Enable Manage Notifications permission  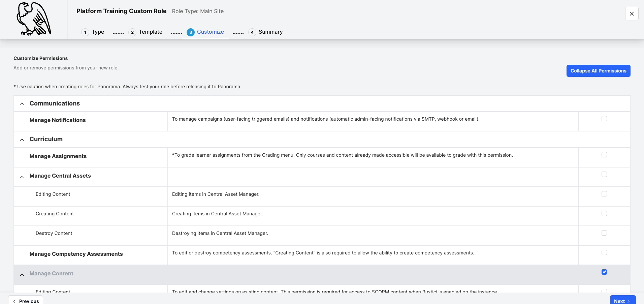pyautogui.click(x=604, y=119)
